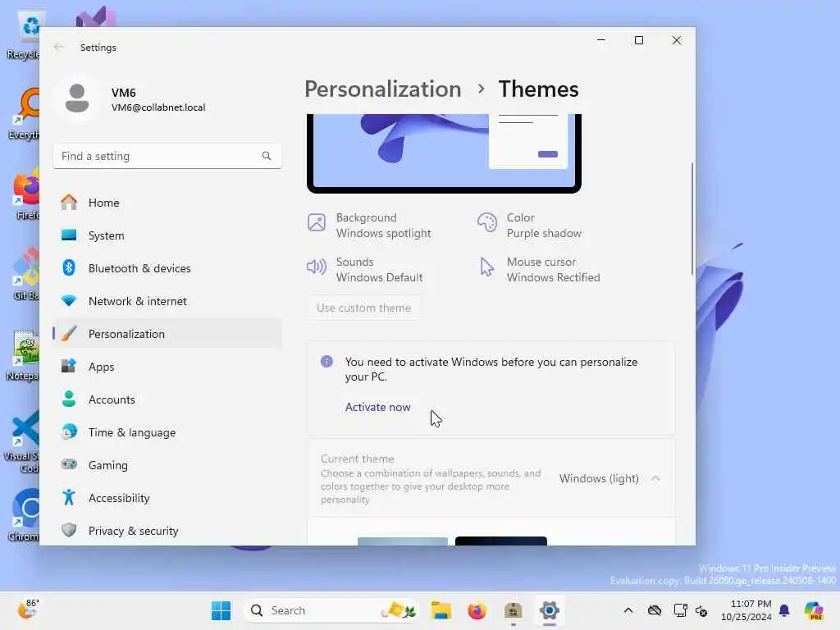Open the Accessibility settings entry
This screenshot has height=630, width=840.
167,498
